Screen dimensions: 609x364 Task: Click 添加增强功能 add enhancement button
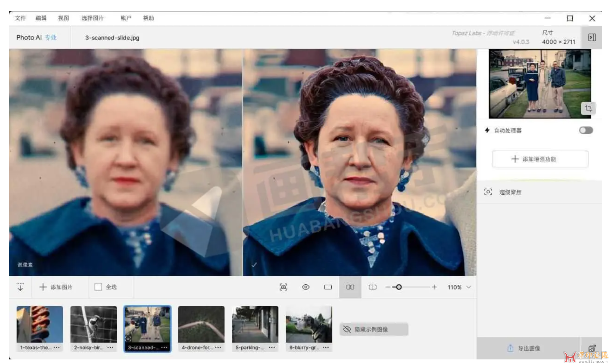pyautogui.click(x=540, y=159)
